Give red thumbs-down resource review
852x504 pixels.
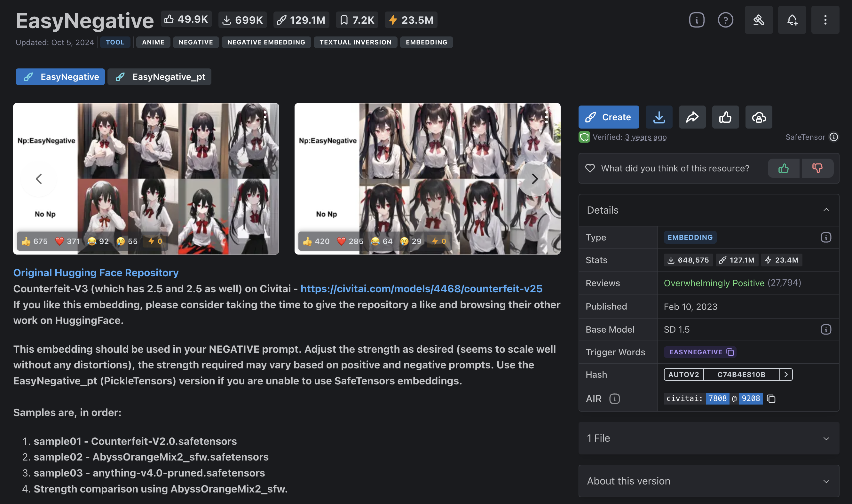pos(817,168)
